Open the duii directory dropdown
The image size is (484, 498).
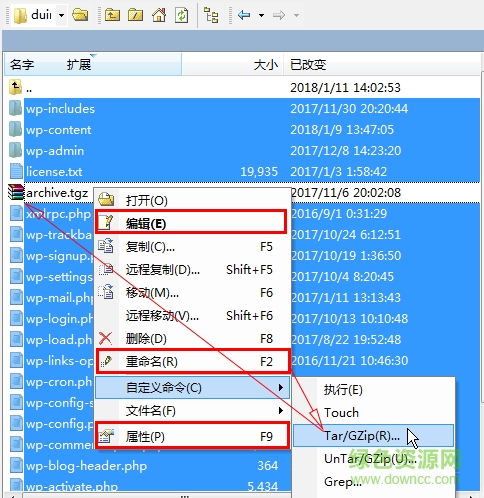(x=61, y=15)
